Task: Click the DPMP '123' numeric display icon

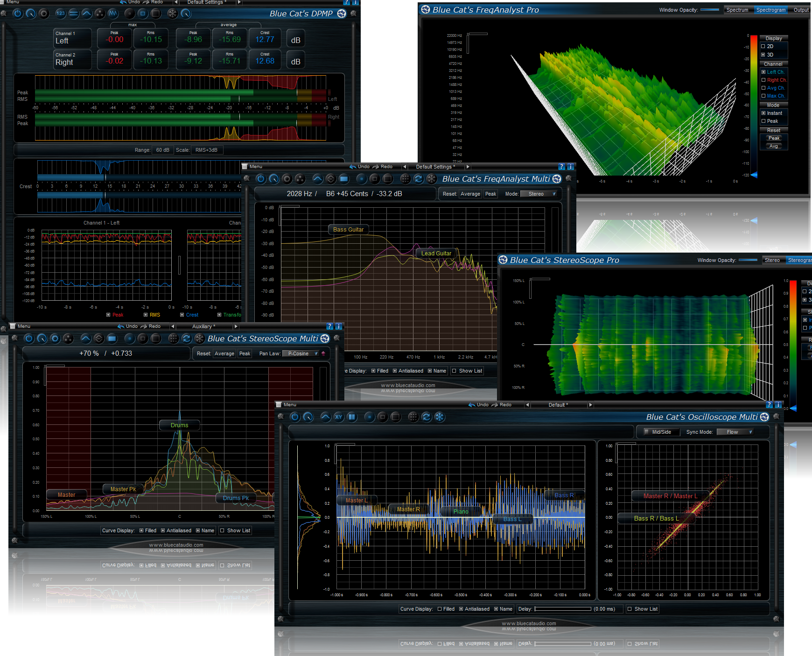Action: click(x=61, y=14)
